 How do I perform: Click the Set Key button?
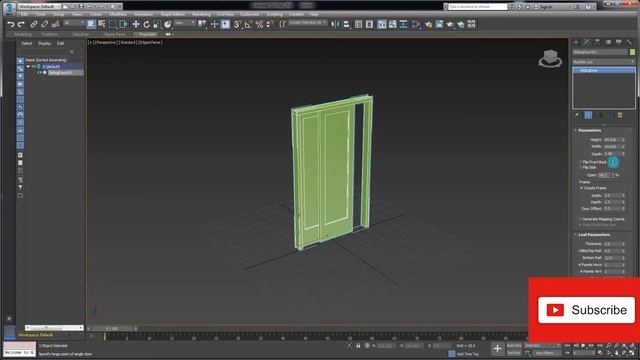(x=514, y=353)
